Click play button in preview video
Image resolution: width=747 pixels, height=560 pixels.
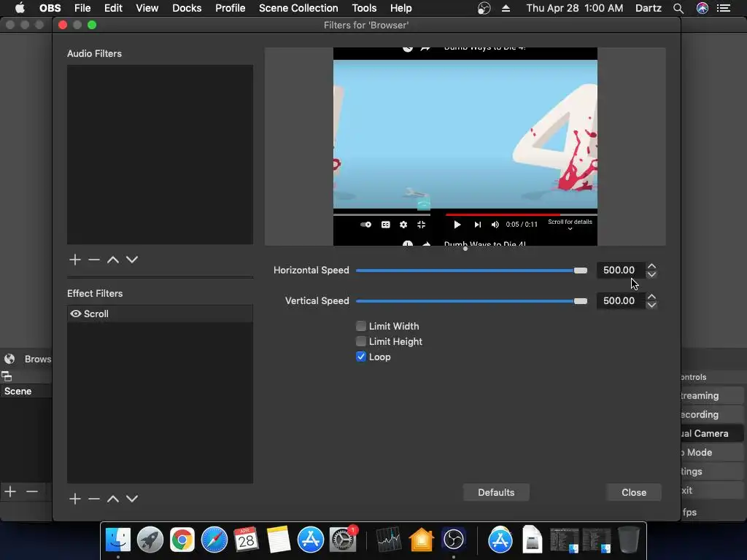click(x=457, y=225)
